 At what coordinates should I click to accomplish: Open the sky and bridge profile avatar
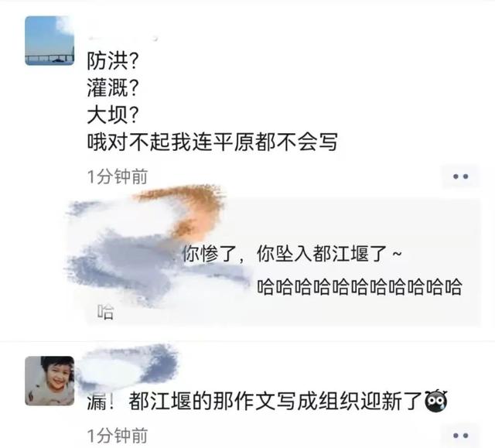click(49, 41)
